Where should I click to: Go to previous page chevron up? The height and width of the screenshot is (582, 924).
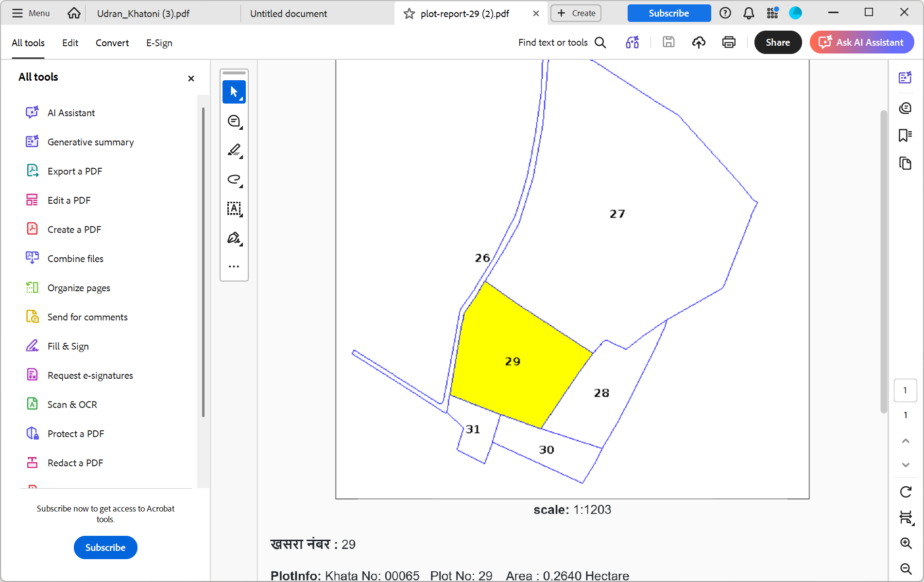[x=906, y=441]
